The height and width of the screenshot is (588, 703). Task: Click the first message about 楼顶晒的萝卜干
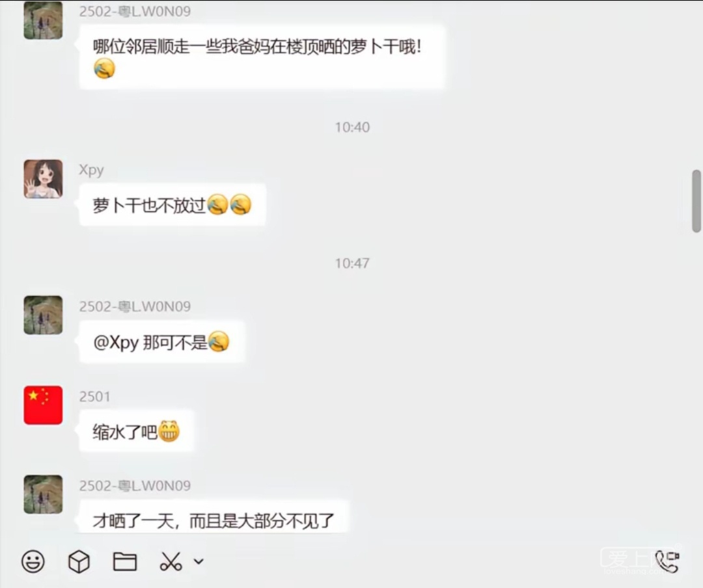tap(262, 57)
